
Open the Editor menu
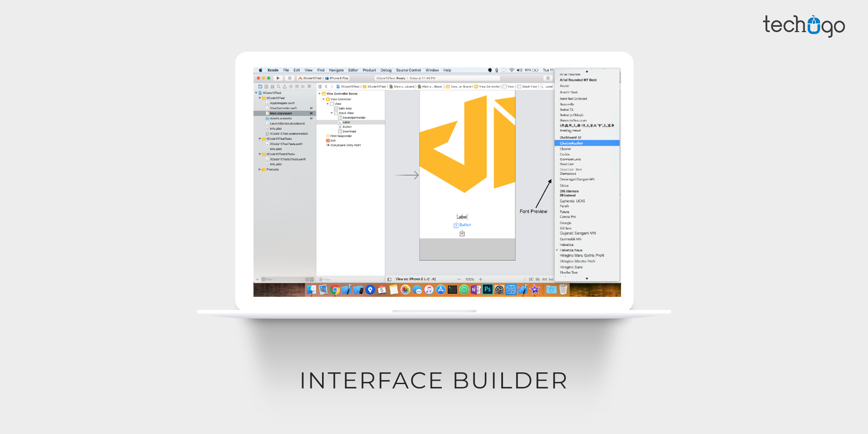pyautogui.click(x=353, y=70)
